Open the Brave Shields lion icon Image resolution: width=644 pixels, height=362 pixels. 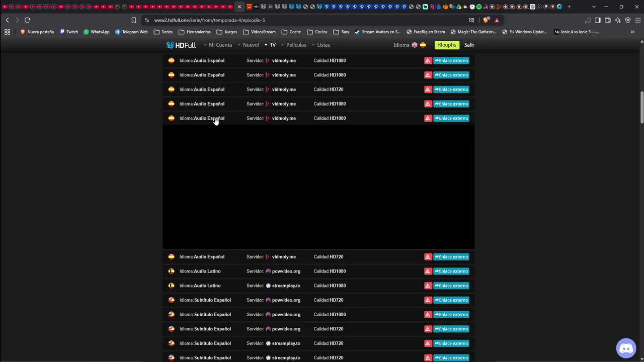coord(486,20)
